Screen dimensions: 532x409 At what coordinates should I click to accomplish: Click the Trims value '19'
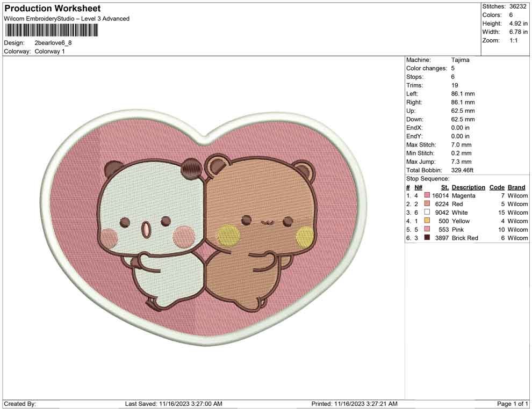(x=455, y=85)
